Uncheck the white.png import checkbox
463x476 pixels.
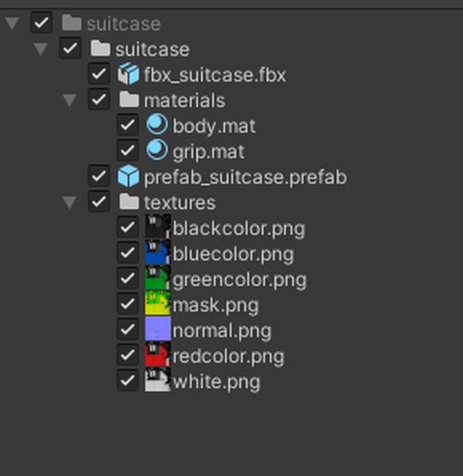127,380
